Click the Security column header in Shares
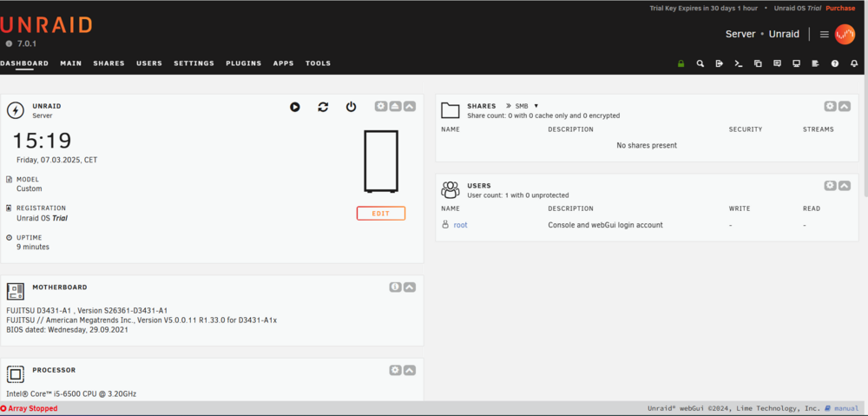This screenshot has width=868, height=416. pyautogui.click(x=746, y=129)
